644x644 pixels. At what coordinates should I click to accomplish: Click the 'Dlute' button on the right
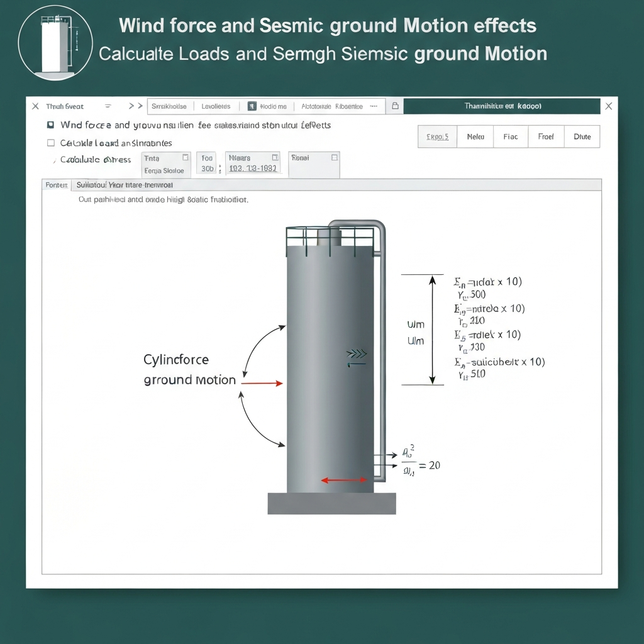(582, 136)
